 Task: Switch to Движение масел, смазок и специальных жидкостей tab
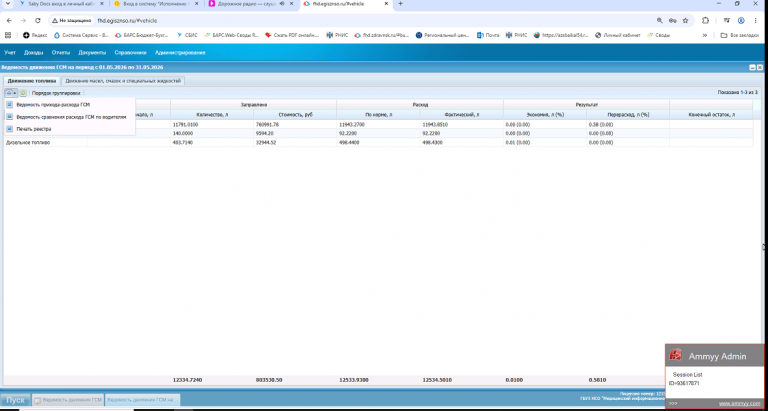123,81
